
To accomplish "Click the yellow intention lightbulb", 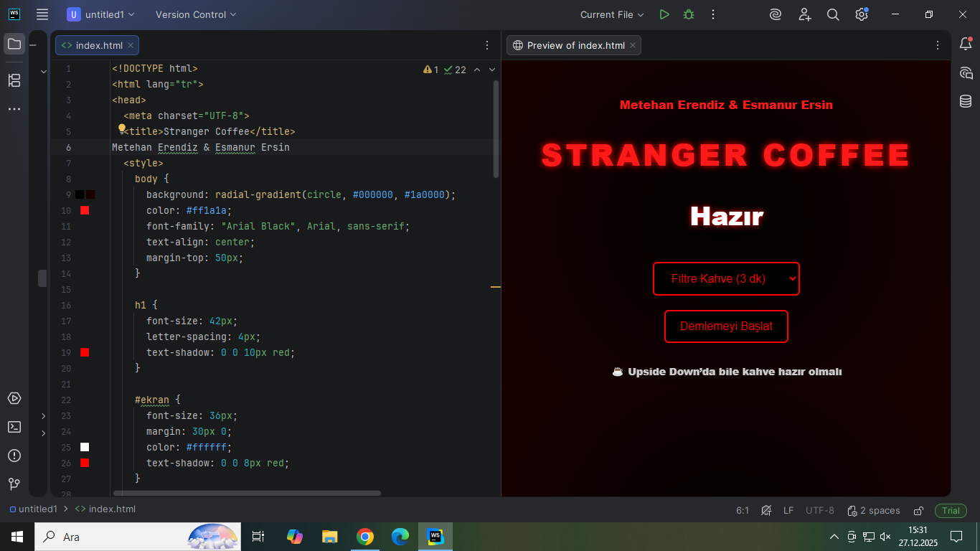I will point(122,129).
